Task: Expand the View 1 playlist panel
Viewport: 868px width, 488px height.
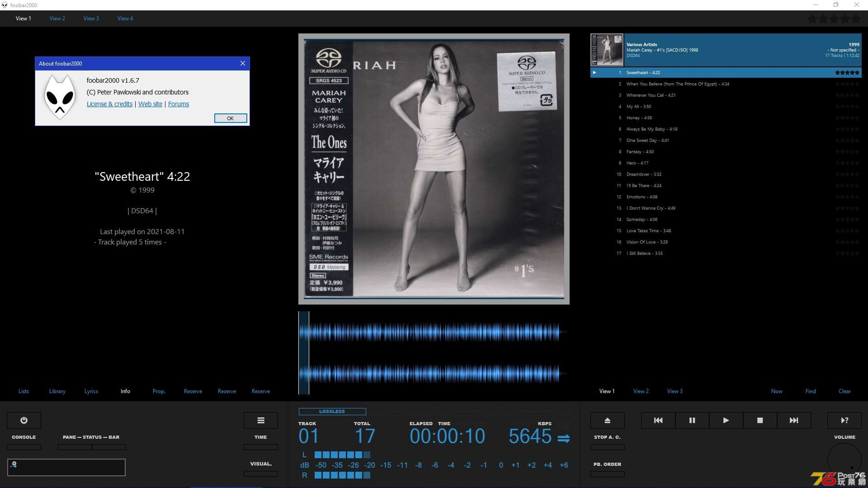Action: click(x=607, y=391)
